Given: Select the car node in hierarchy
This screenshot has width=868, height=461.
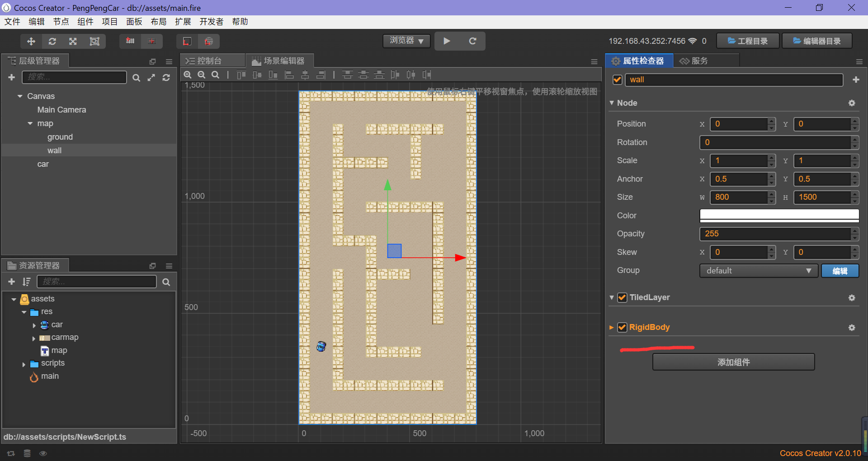Looking at the screenshot, I should coord(43,164).
